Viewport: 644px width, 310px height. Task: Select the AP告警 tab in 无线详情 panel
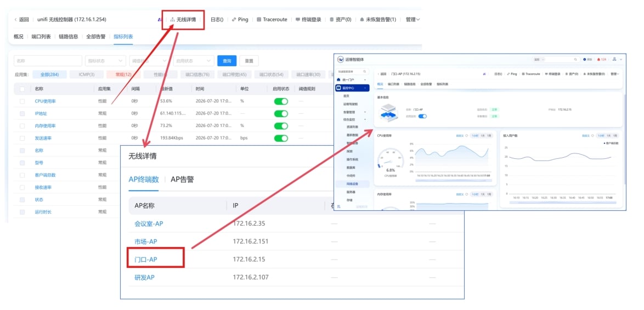point(182,179)
